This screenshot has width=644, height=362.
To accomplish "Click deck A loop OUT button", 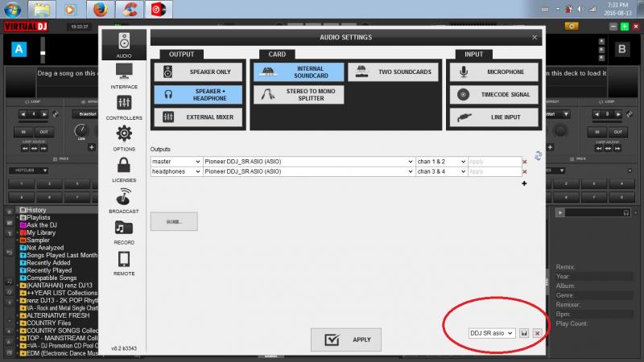I will [x=43, y=132].
